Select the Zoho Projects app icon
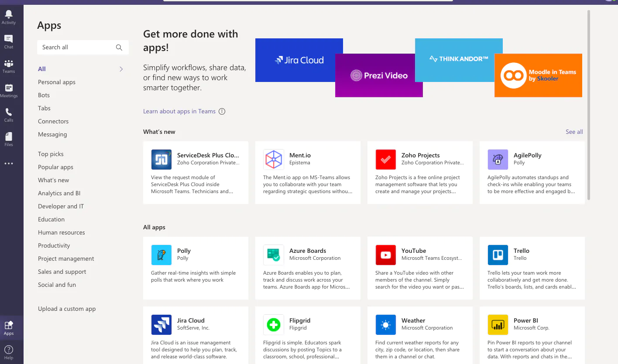 385,159
